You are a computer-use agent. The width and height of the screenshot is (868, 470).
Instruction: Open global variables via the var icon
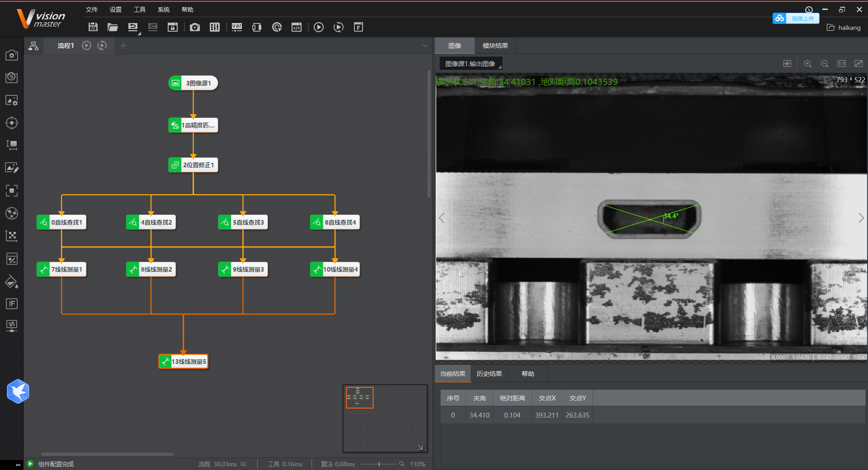click(x=236, y=27)
